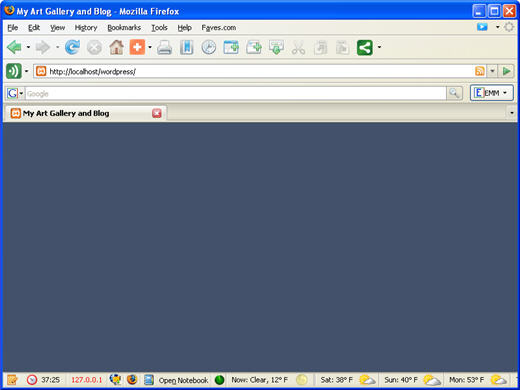520x390 pixels.
Task: Click the Sun: 40° F forecast
Action: coord(401,380)
